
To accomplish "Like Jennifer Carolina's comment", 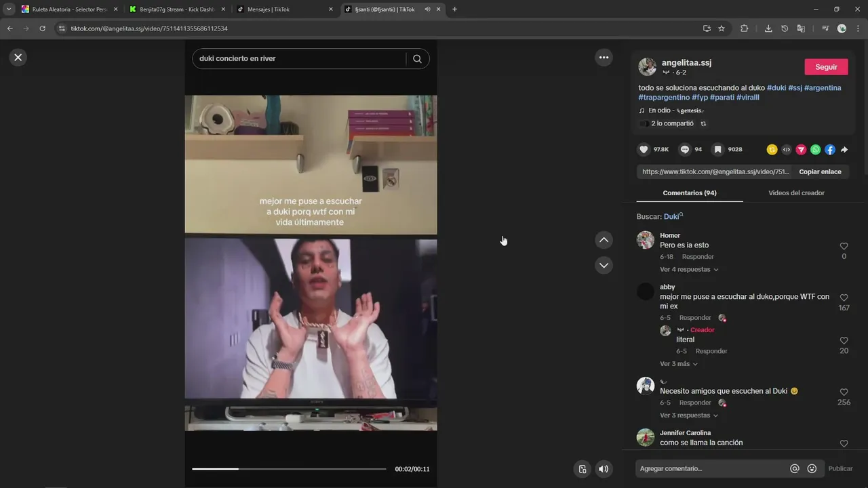I will point(844,443).
